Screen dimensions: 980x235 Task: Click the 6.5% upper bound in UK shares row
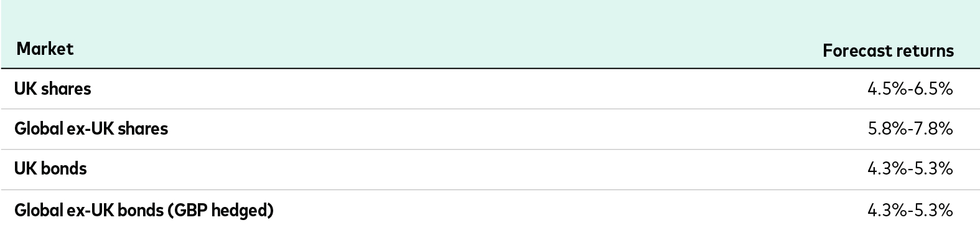[933, 89]
